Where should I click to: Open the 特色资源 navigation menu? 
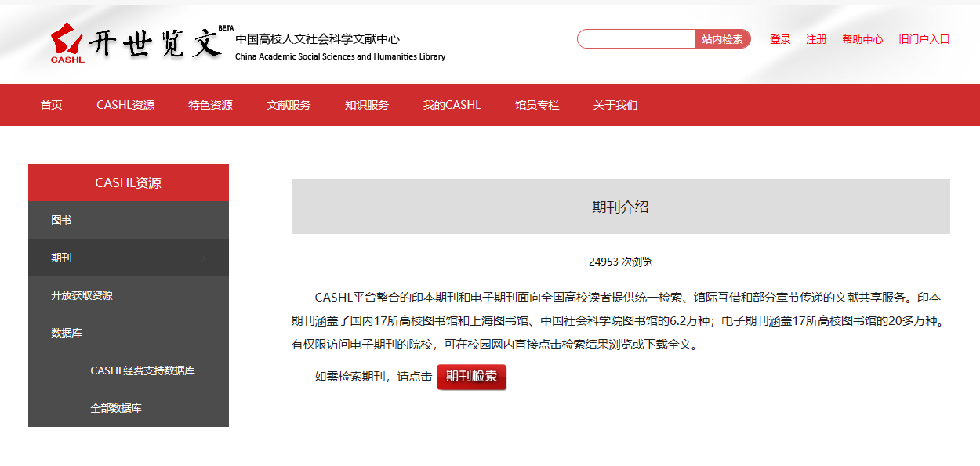pyautogui.click(x=210, y=105)
